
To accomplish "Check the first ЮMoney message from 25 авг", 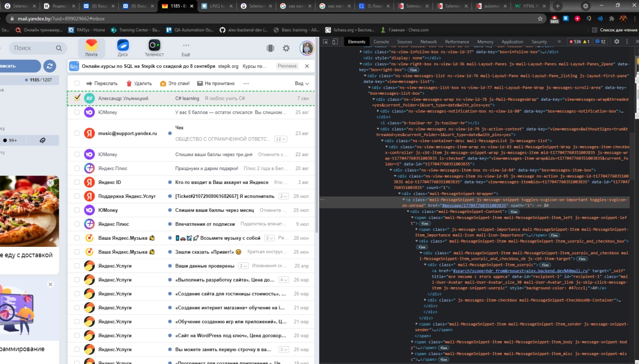I will (77, 112).
